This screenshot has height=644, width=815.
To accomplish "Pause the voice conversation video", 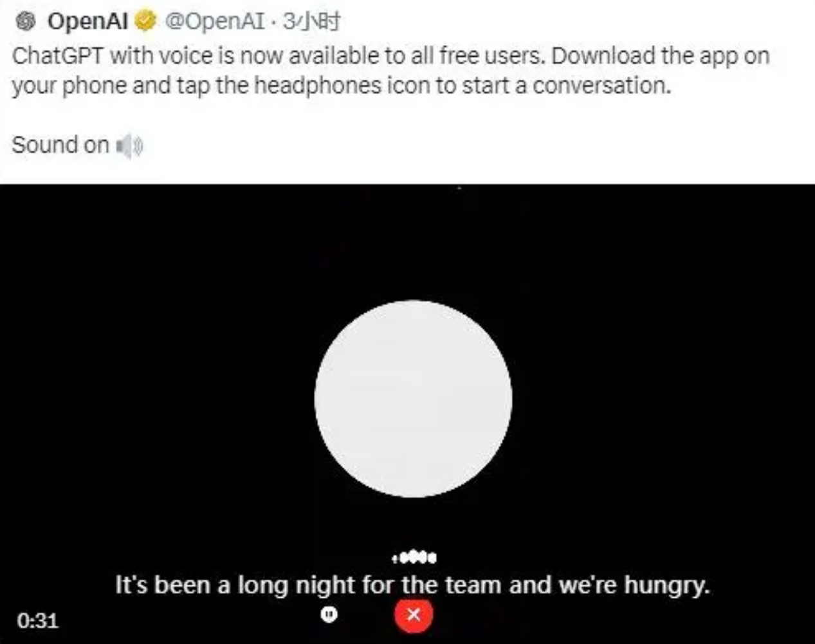I will click(329, 614).
